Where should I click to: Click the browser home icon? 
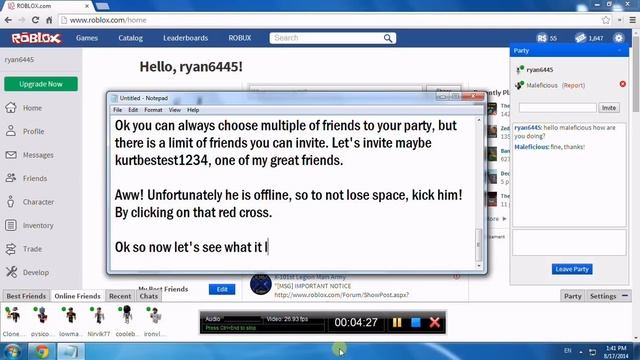pos(49,20)
